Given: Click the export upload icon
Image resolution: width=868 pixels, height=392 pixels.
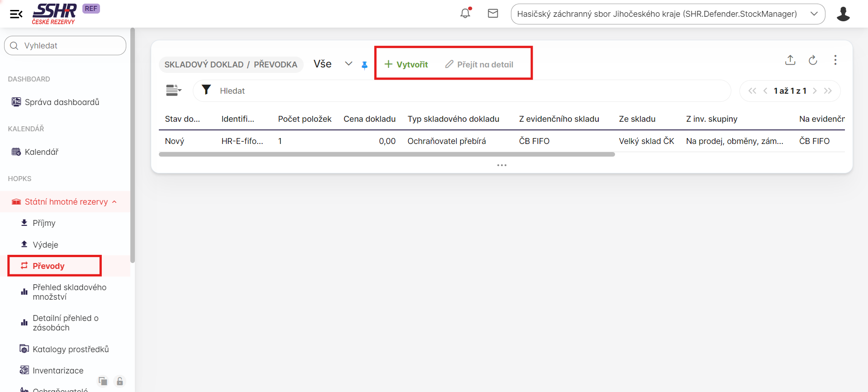Looking at the screenshot, I should (x=790, y=60).
